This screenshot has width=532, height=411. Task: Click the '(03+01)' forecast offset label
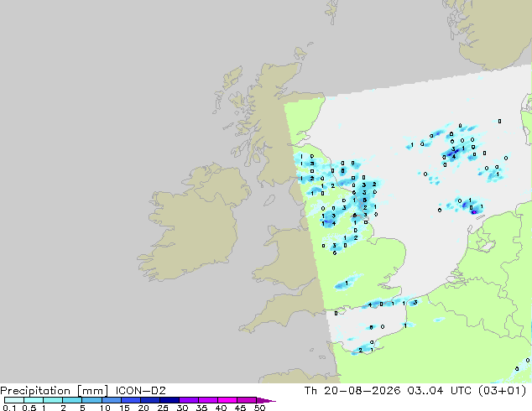click(502, 391)
